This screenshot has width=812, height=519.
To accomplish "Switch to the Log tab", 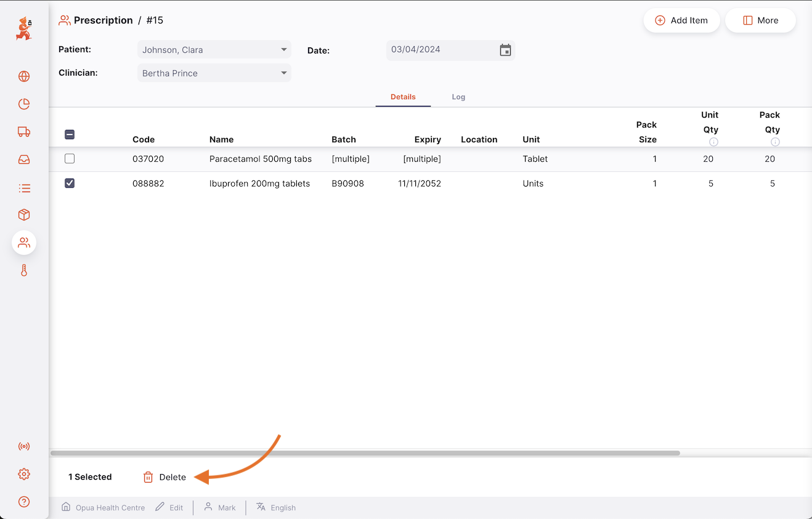I will (458, 97).
